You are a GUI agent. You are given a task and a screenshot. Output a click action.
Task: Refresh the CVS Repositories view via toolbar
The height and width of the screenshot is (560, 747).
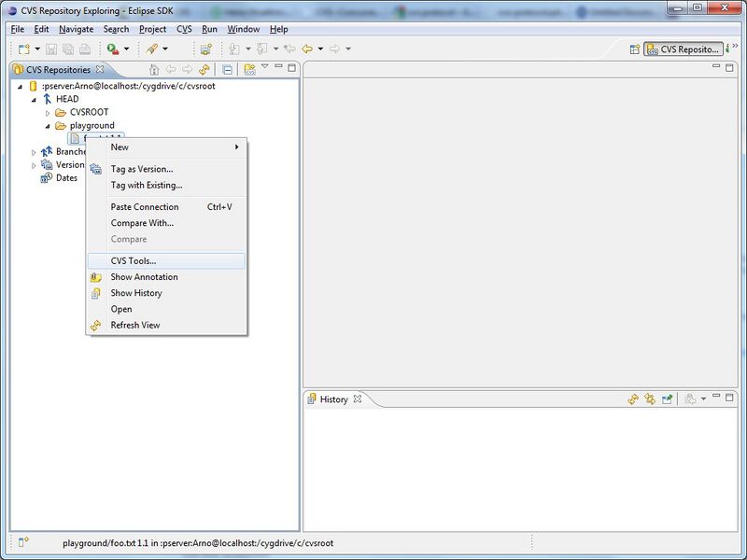coord(204,69)
